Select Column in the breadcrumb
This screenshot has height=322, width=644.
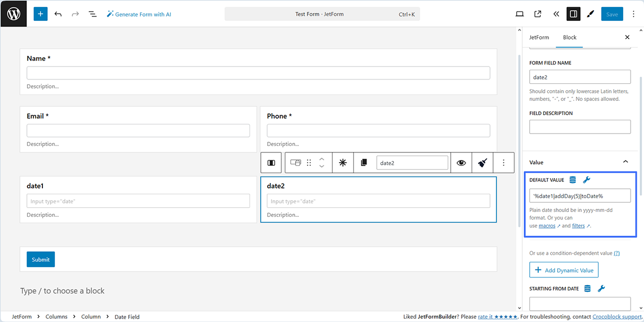pos(91,317)
